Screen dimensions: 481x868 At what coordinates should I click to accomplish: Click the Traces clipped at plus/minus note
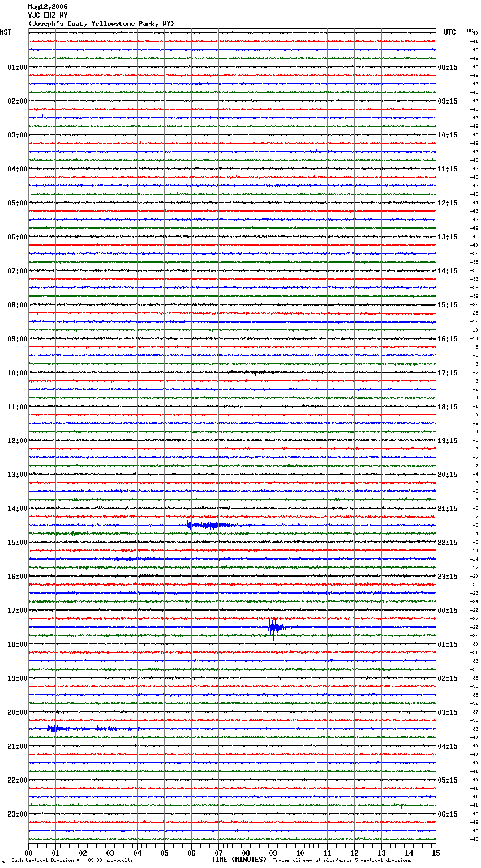(342, 861)
